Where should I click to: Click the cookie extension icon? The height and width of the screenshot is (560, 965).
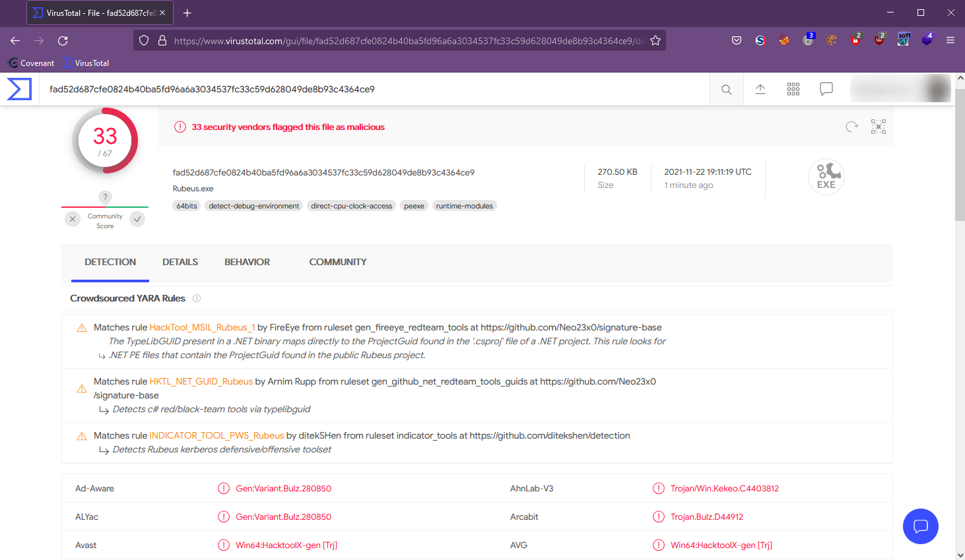pyautogui.click(x=832, y=41)
